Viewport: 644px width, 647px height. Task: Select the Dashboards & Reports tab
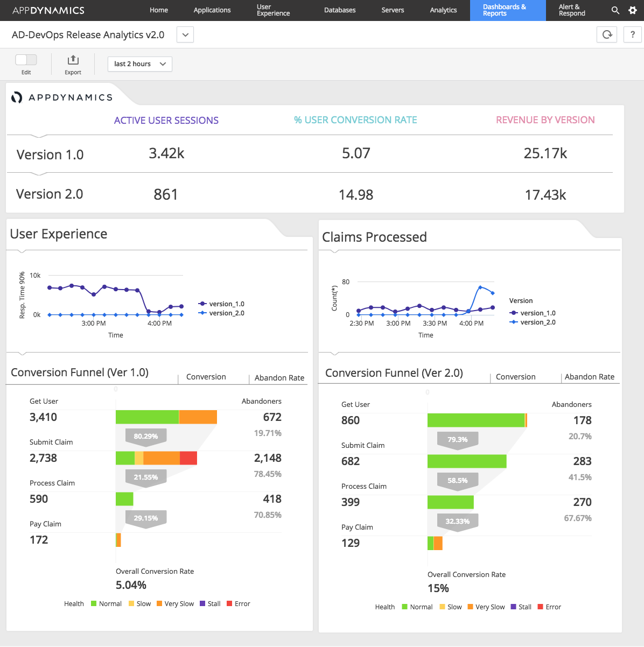[508, 10]
